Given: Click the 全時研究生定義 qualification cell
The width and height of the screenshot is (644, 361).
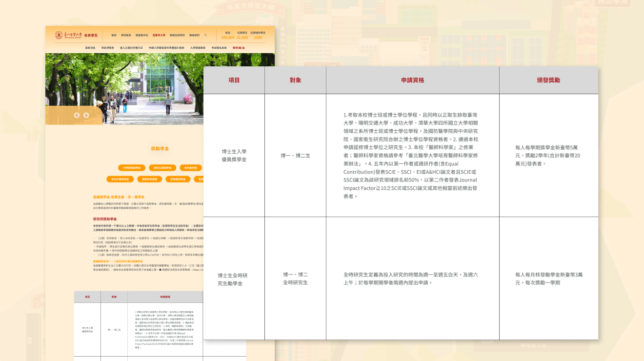Looking at the screenshot, I should pos(413,279).
